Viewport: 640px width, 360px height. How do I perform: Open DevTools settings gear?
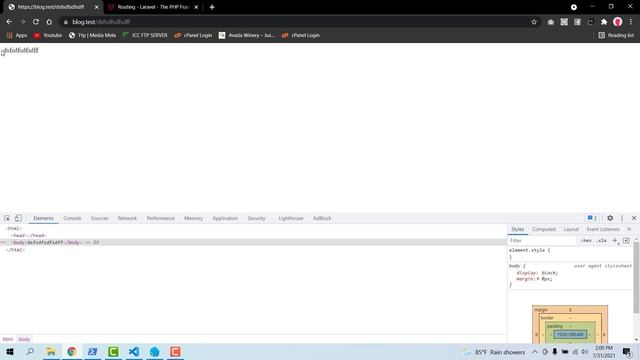(610, 218)
